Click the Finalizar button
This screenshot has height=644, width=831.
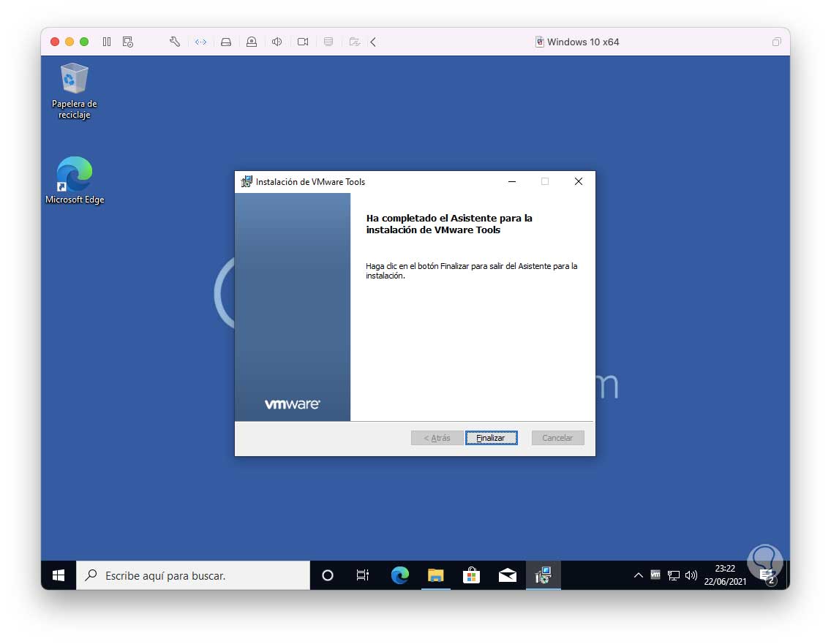click(491, 438)
